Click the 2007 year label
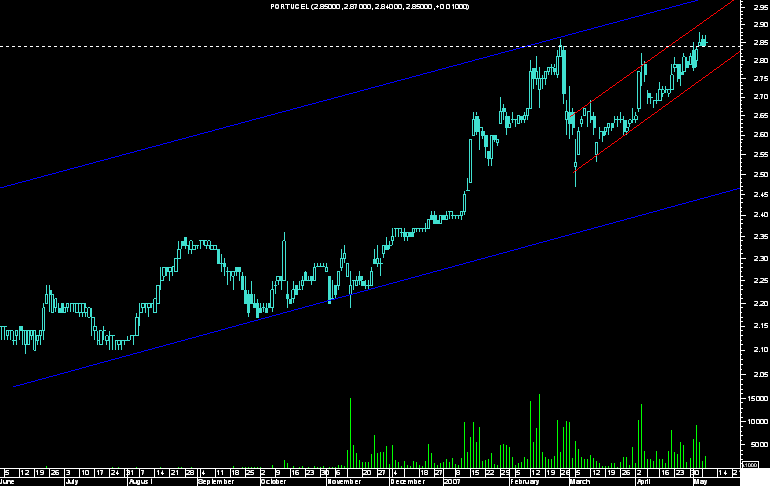Screen dimensions: 770x486 452,482
